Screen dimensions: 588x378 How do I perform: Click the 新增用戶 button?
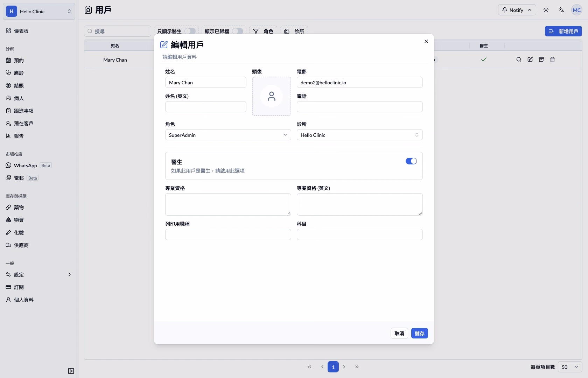coord(563,31)
